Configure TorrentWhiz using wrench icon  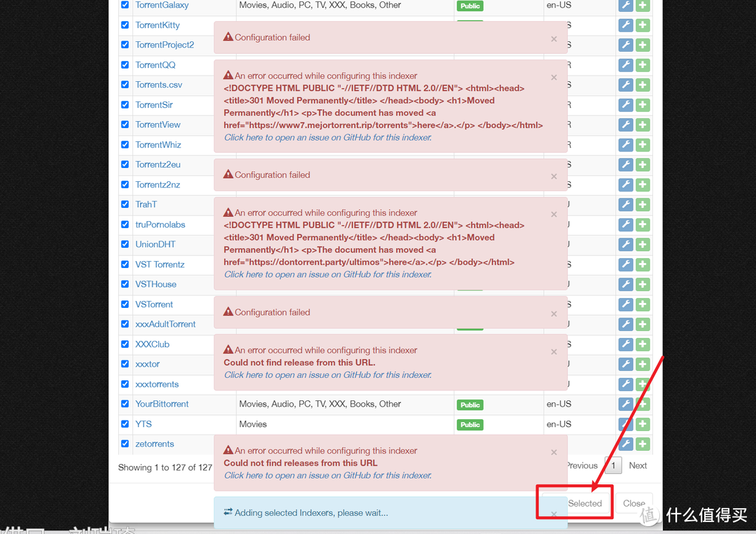[x=625, y=145]
